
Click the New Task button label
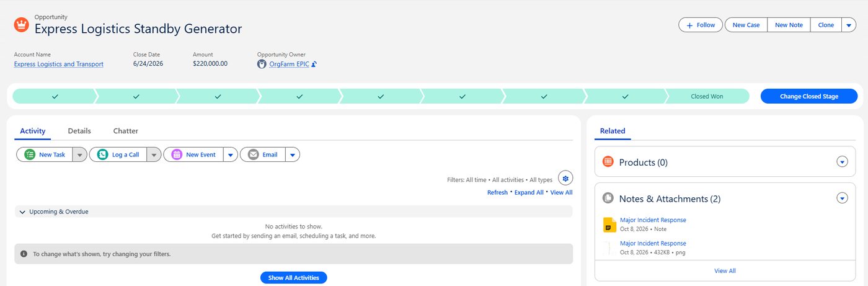point(52,154)
